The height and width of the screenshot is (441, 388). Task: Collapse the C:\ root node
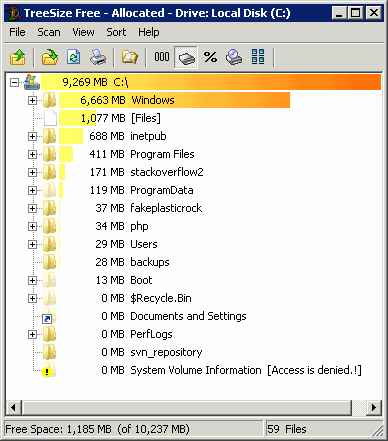point(14,82)
